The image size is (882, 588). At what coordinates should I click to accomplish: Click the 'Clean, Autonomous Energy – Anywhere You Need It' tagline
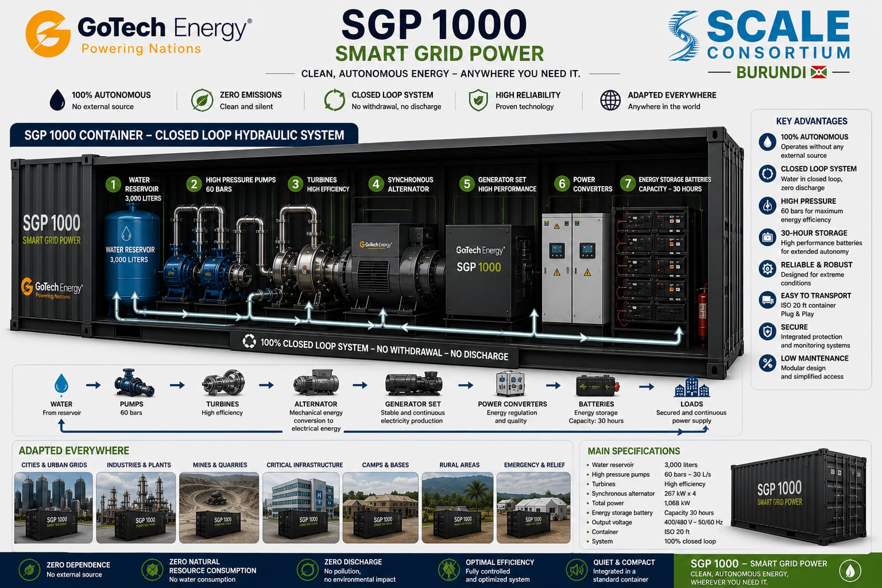pos(440,73)
